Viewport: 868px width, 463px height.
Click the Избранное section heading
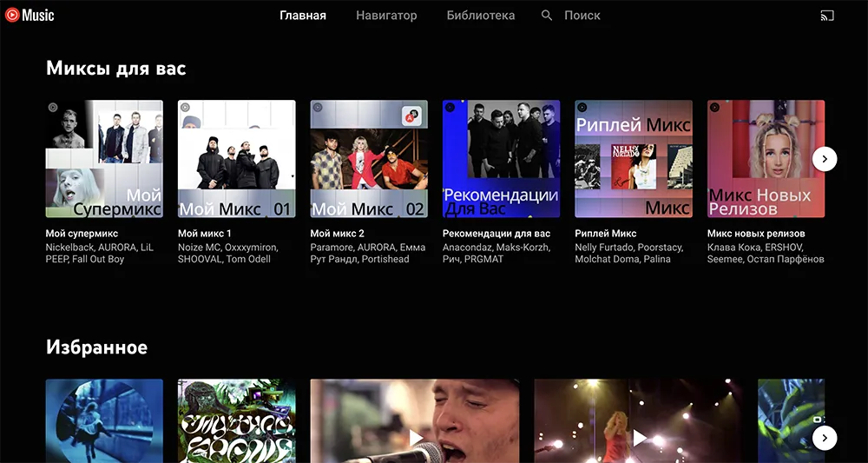click(x=96, y=347)
